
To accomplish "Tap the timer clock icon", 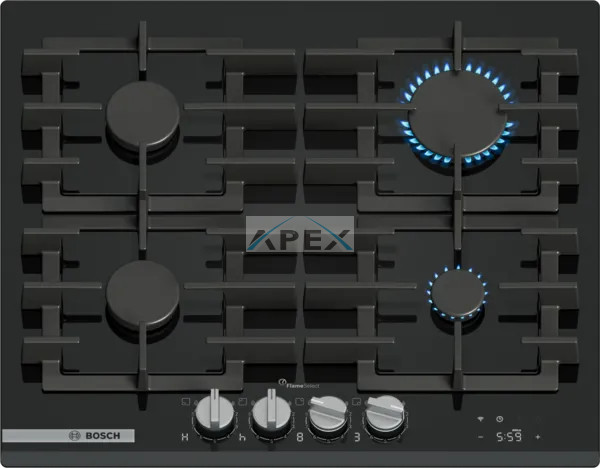I will pyautogui.click(x=500, y=419).
